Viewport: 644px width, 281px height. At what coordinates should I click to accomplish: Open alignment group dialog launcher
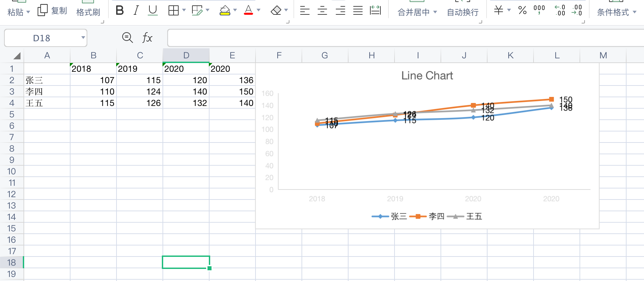pyautogui.click(x=480, y=22)
